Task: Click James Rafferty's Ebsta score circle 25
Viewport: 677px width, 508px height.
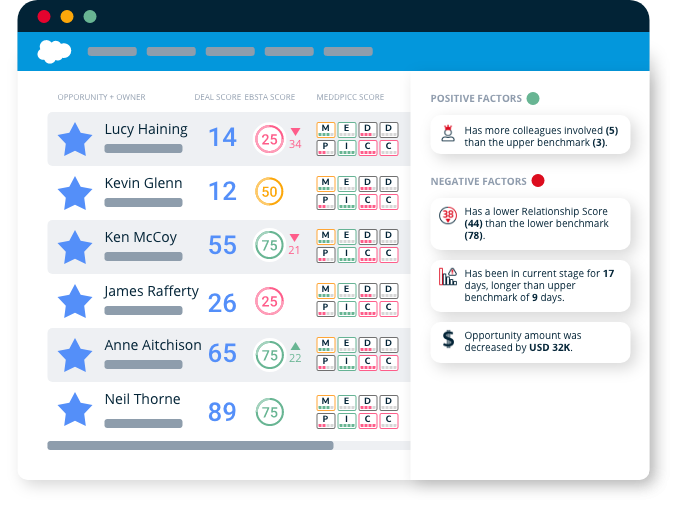Action: tap(269, 301)
